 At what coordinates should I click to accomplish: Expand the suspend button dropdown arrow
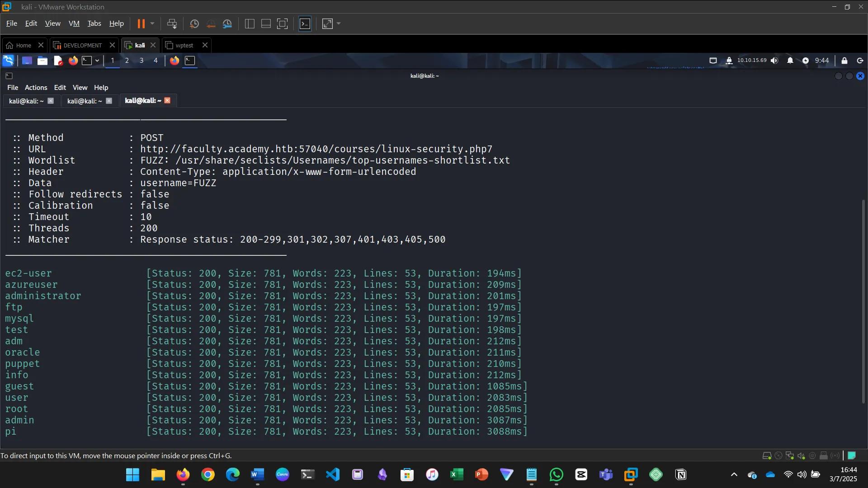point(153,24)
